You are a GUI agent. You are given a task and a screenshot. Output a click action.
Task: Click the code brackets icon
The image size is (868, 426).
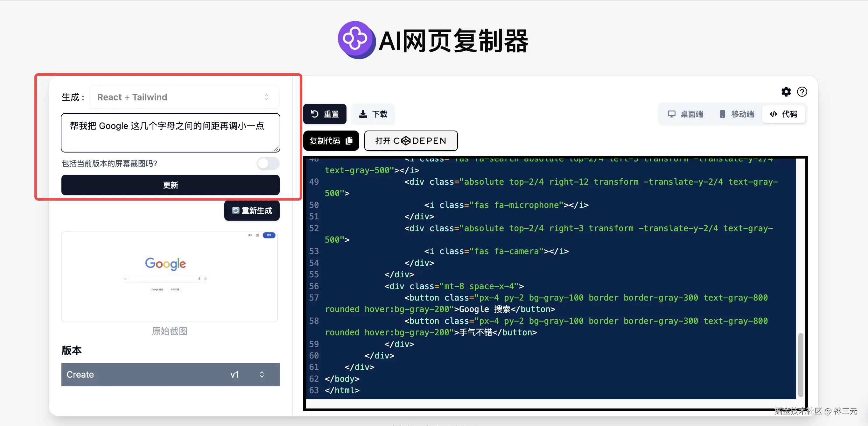(x=773, y=114)
